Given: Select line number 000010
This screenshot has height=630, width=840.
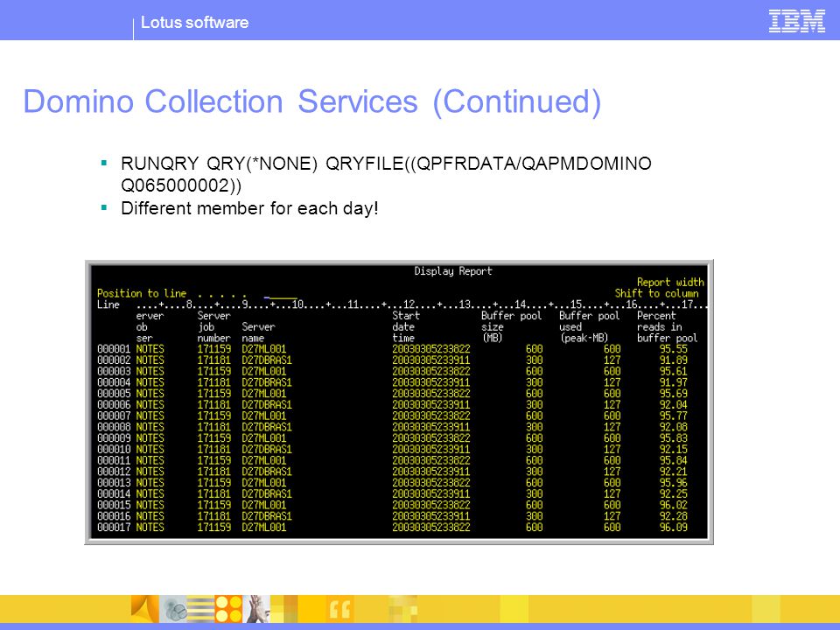Looking at the screenshot, I should point(114,450).
